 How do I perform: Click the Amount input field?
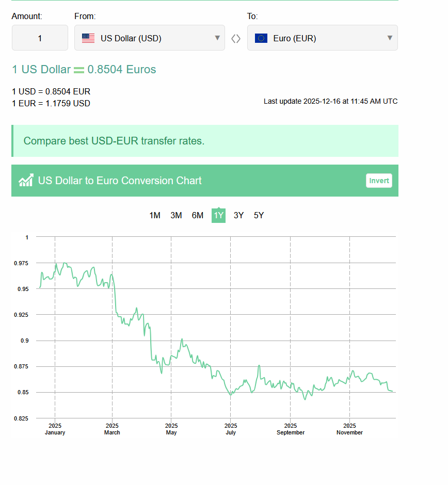[x=40, y=38]
